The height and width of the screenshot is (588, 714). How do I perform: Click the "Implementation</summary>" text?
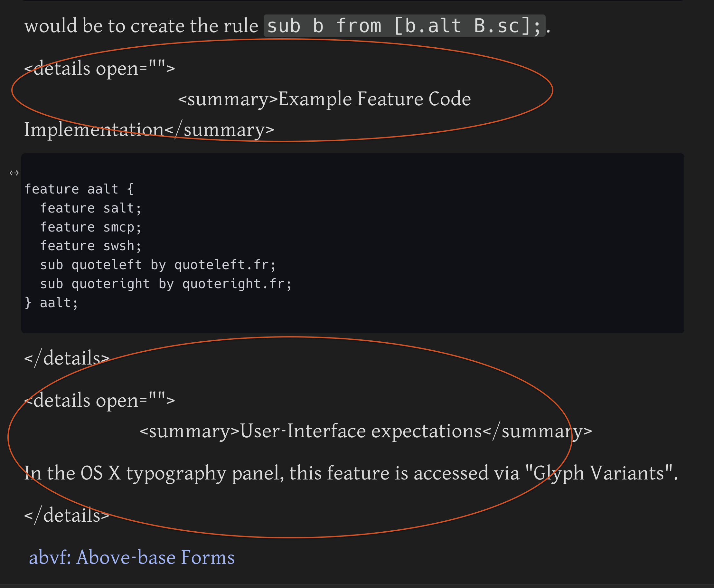point(149,130)
